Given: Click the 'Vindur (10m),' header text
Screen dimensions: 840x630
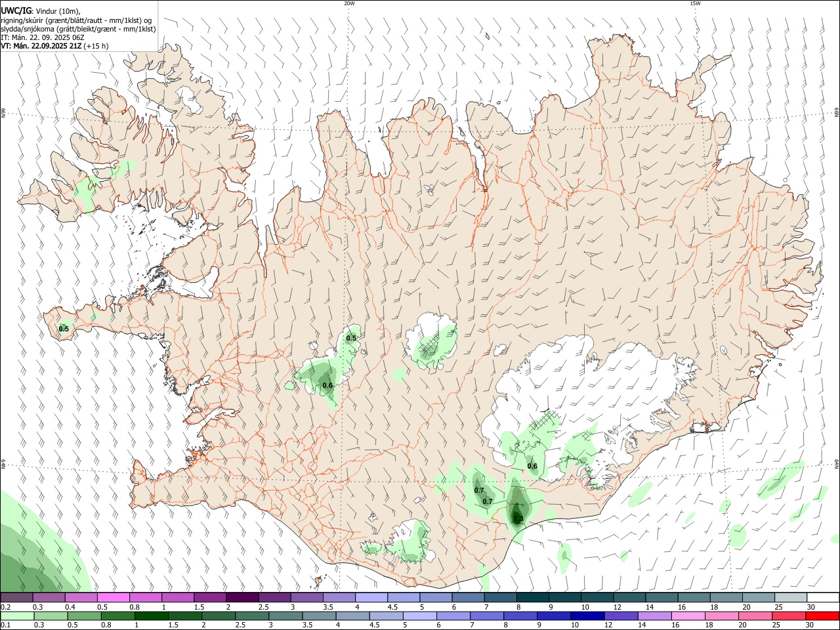Looking at the screenshot, I should (58, 10).
